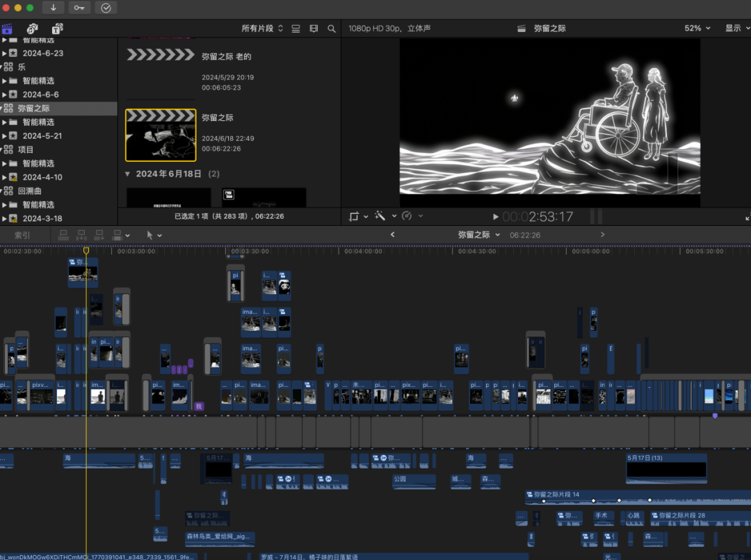Screen dimensions: 751x560
Task: Open background tasks checkmark icon
Action: click(x=106, y=8)
